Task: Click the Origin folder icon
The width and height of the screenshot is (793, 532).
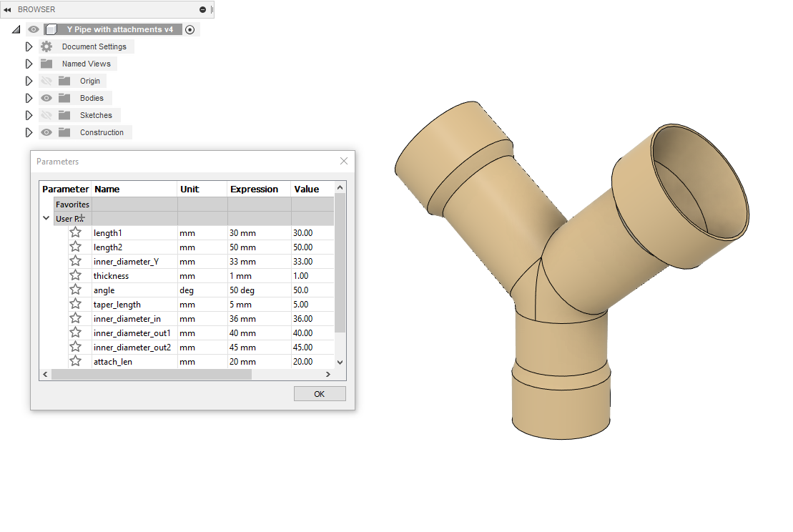Action: click(x=64, y=81)
